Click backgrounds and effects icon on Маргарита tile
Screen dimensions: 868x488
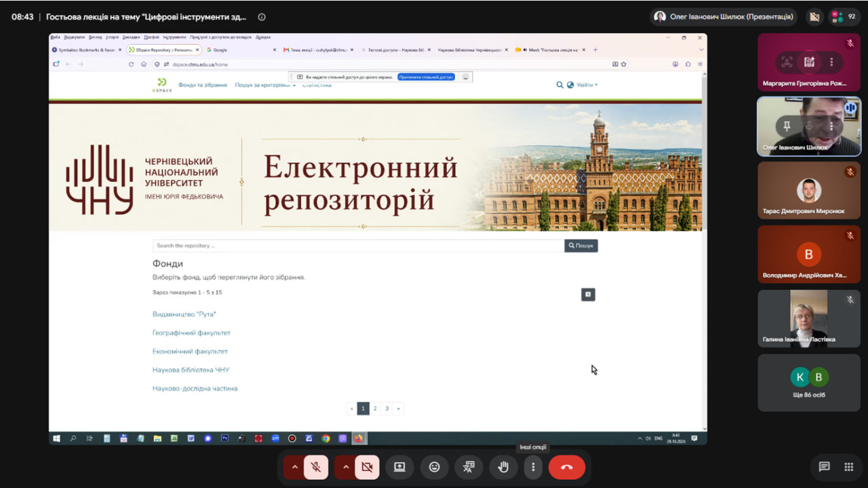809,62
